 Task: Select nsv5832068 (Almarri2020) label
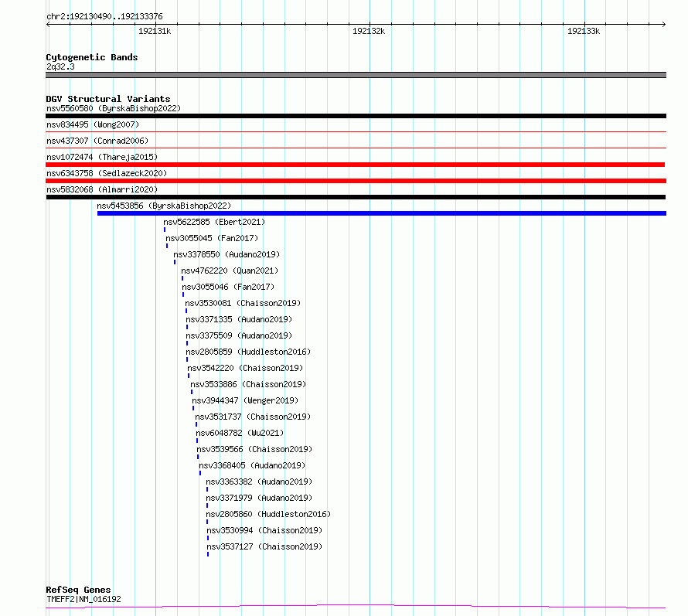point(102,189)
